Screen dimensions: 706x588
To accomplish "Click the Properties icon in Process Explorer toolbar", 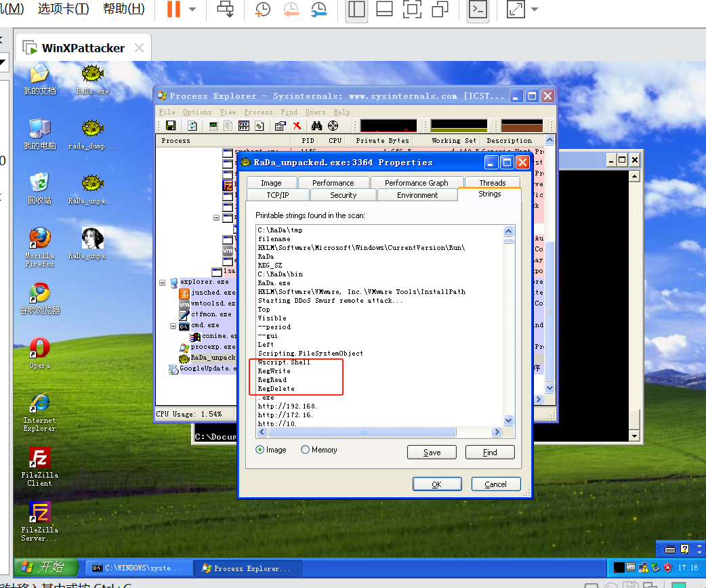I will point(280,126).
